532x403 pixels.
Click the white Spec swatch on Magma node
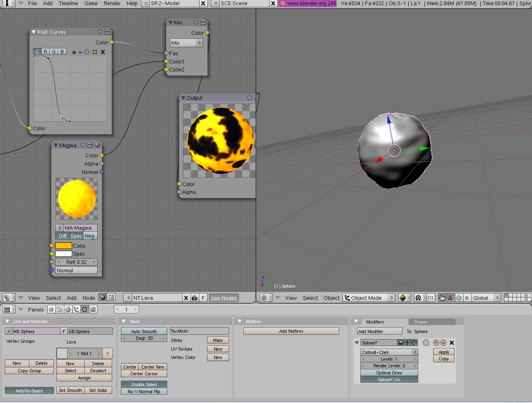63,254
